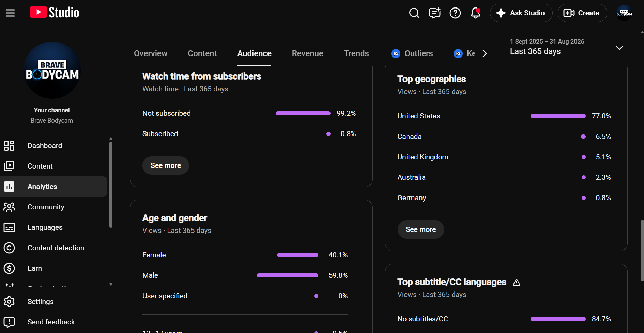Click the Brave Bodycam channel thumbnail

coord(52,70)
